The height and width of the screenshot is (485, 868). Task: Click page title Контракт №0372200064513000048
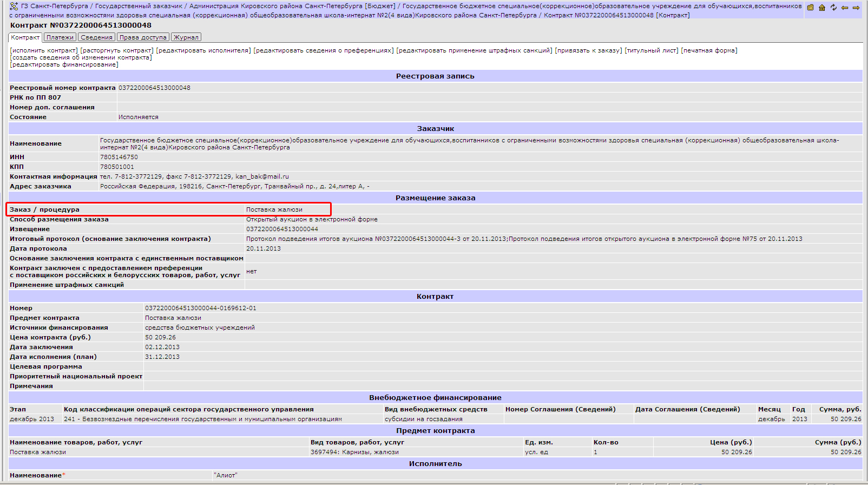point(81,25)
